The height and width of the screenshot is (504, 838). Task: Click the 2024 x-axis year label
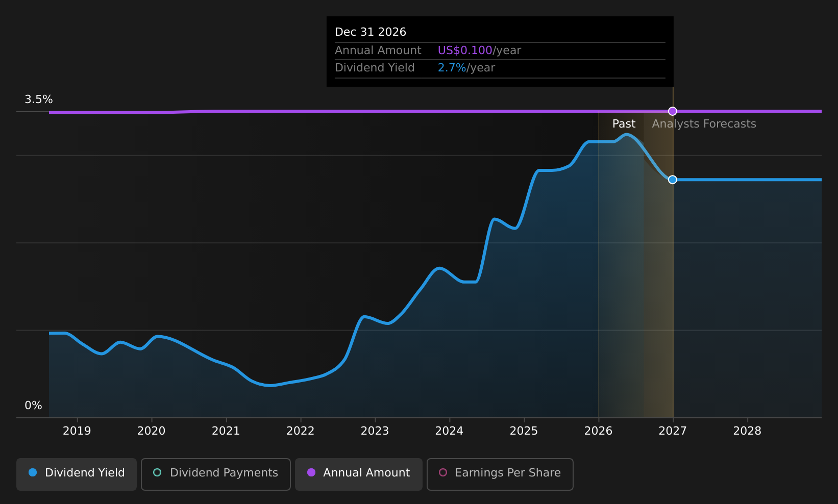click(x=449, y=431)
